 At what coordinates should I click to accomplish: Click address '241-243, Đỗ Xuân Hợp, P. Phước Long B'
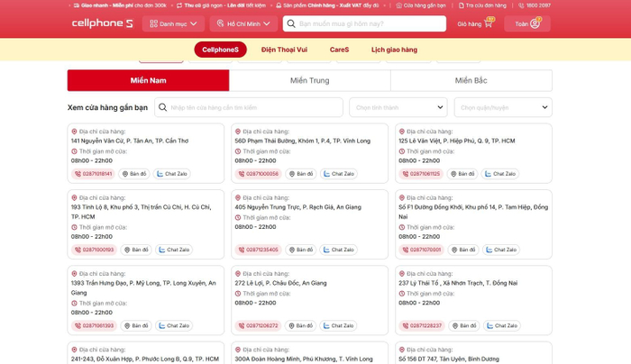click(x=145, y=359)
